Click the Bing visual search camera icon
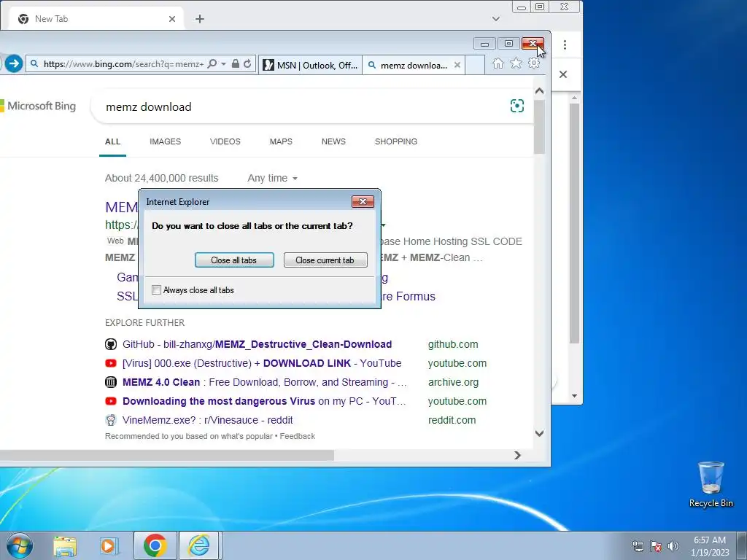 517,106
